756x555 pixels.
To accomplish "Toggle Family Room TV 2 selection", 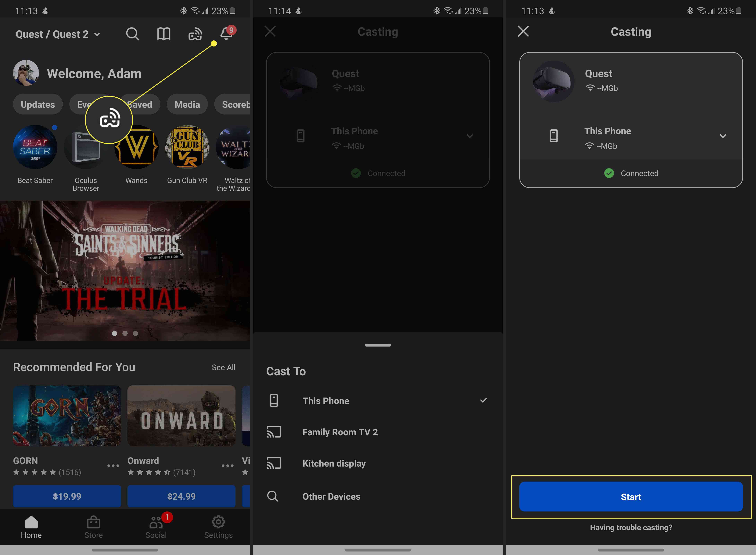I will click(x=378, y=432).
